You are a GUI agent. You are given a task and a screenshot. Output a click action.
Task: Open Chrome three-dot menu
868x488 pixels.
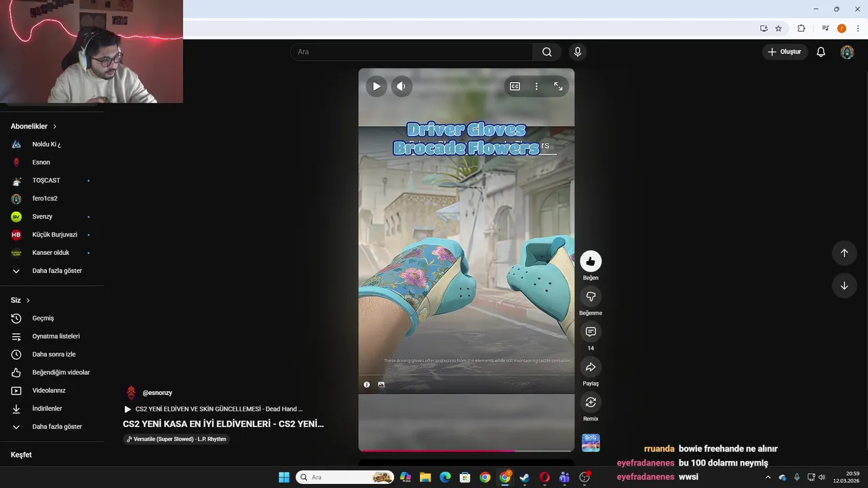click(x=858, y=28)
